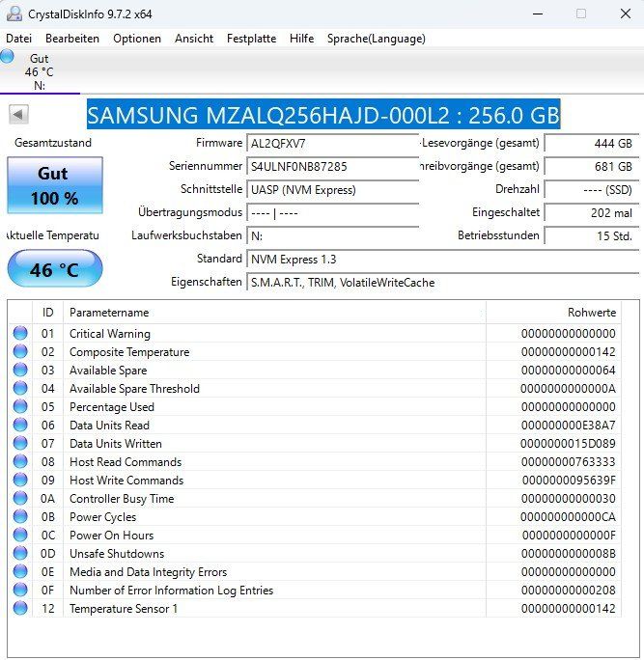This screenshot has width=644, height=660.
Task: Click raw value 00000000000CA of Power Cycles
Action: pyautogui.click(x=568, y=517)
